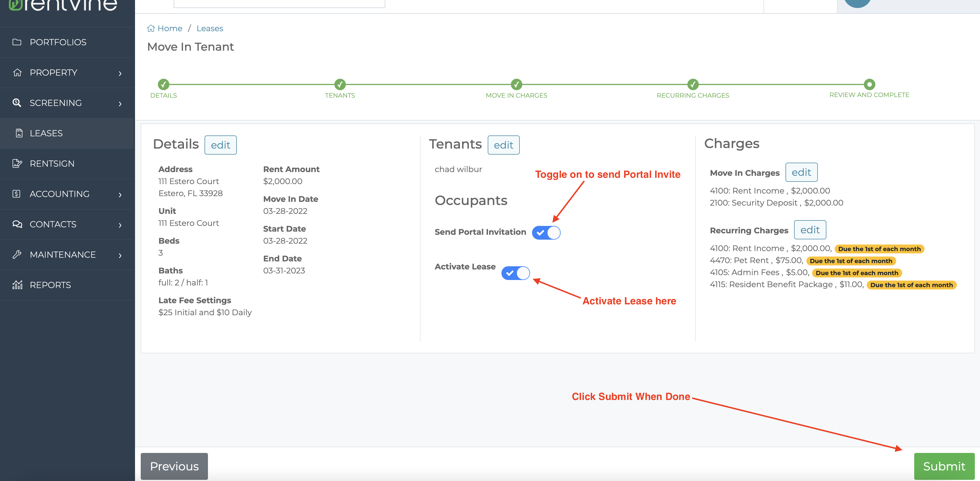Click the 2100: Security Deposit charge line
980x481 pixels.
[776, 203]
